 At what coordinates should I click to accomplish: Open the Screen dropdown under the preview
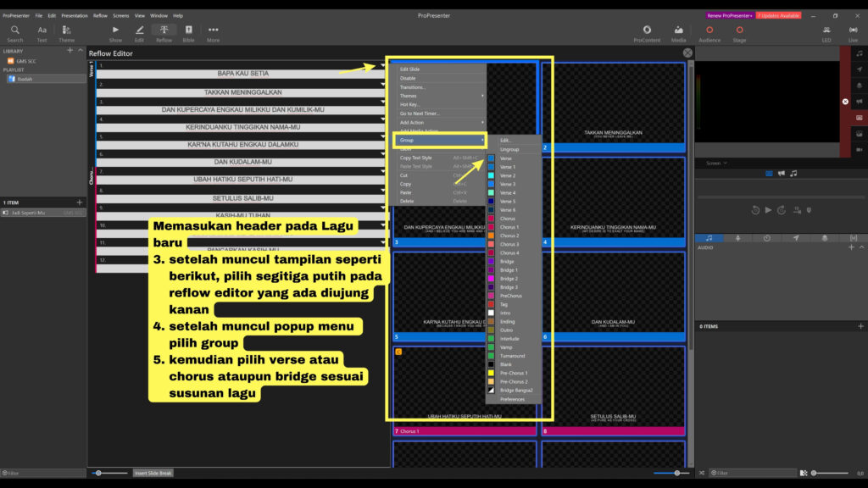[716, 164]
